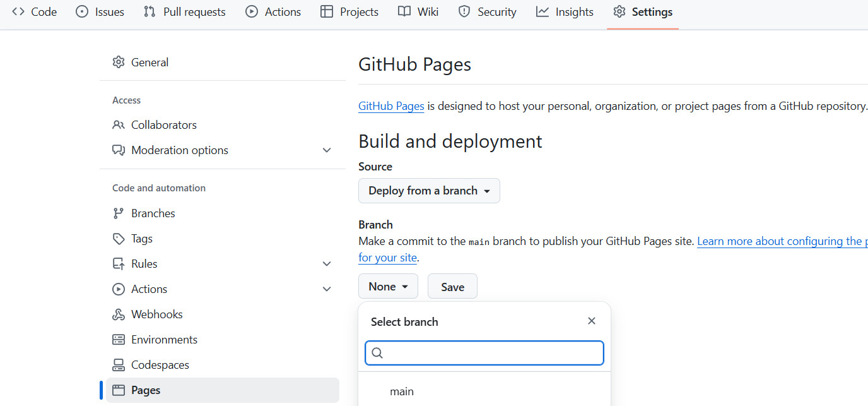Expand the sidebar Actions section chevron

[x=327, y=289]
